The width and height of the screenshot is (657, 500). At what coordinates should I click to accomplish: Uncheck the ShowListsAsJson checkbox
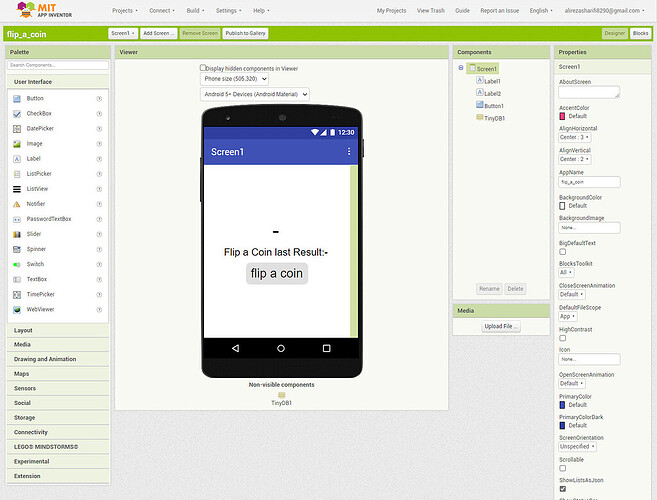click(x=563, y=489)
